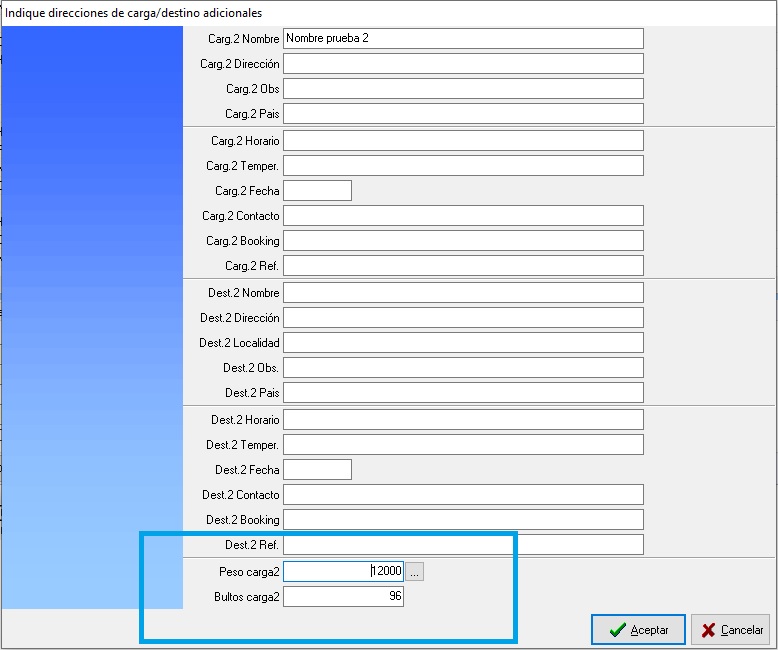Image resolution: width=778 pixels, height=650 pixels.
Task: Select the Bultos carga2 field with 96
Action: tap(343, 596)
